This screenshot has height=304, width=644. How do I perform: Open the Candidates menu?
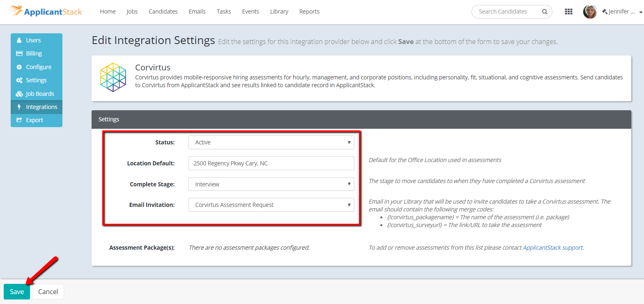(x=163, y=12)
